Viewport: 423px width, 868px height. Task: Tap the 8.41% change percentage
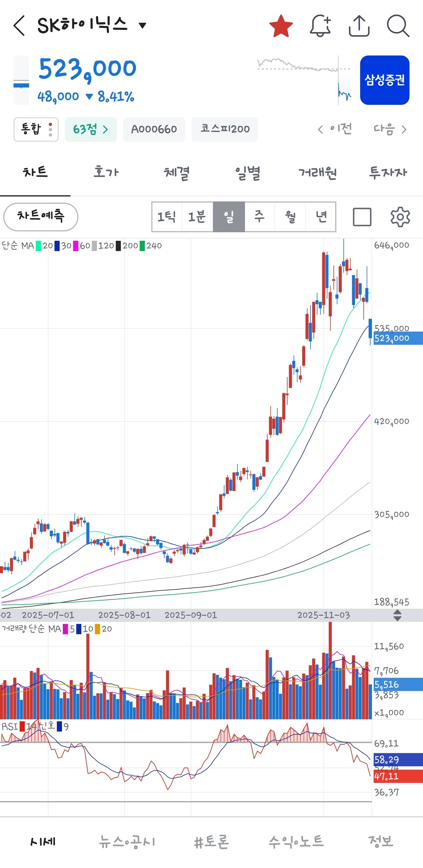point(116,97)
